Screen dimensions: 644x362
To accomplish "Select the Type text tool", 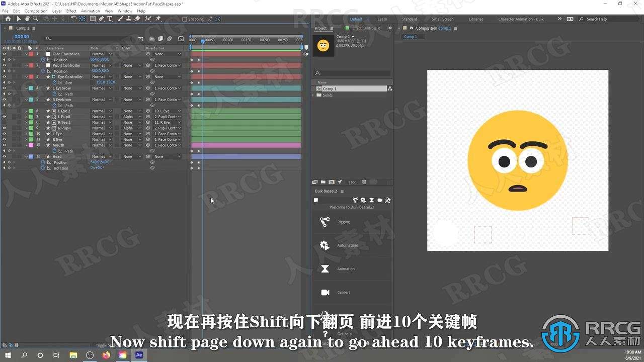I will pyautogui.click(x=110, y=19).
